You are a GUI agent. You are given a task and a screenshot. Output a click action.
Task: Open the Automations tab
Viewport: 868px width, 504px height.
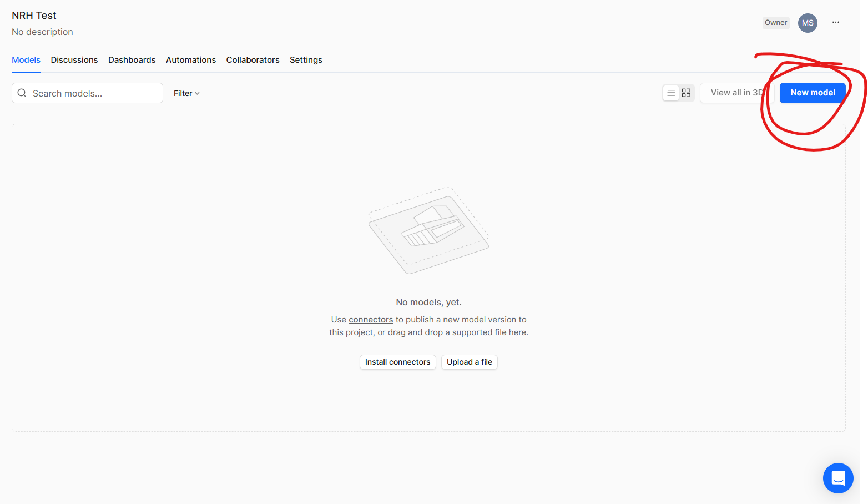click(191, 60)
